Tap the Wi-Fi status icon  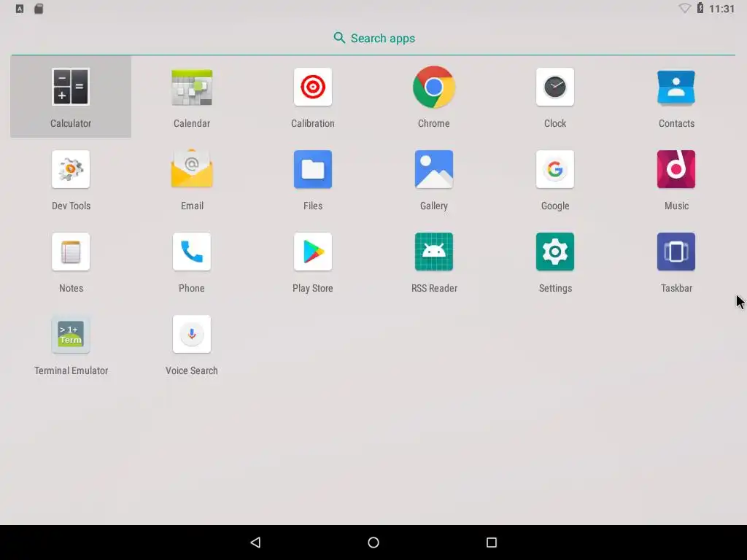tap(684, 9)
